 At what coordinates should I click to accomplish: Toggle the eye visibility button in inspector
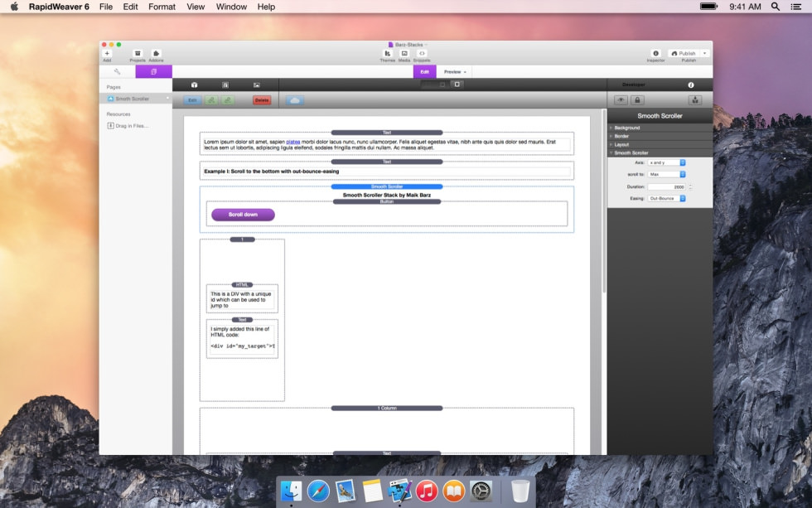[x=621, y=100]
